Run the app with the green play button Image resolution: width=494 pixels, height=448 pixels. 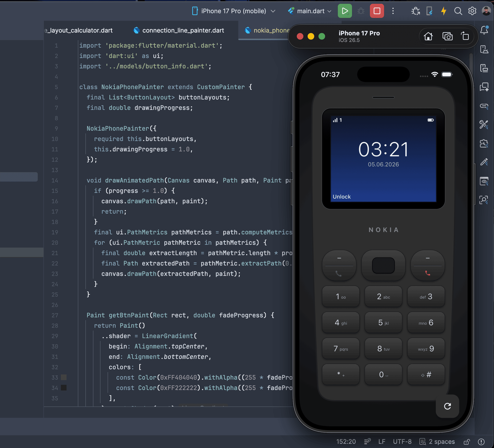coord(345,11)
